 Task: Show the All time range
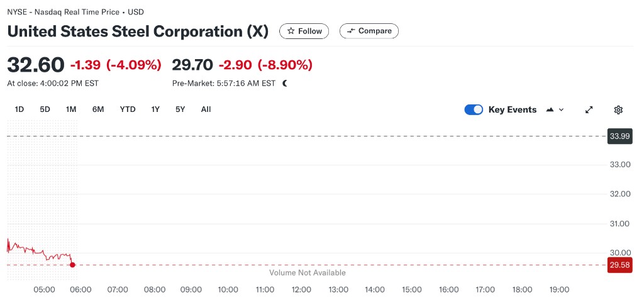pyautogui.click(x=206, y=109)
